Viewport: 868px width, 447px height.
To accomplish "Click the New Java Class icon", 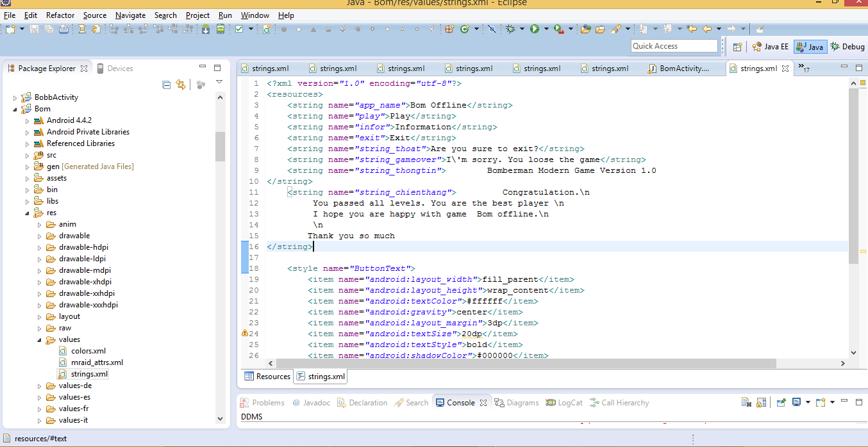I will tap(465, 29).
